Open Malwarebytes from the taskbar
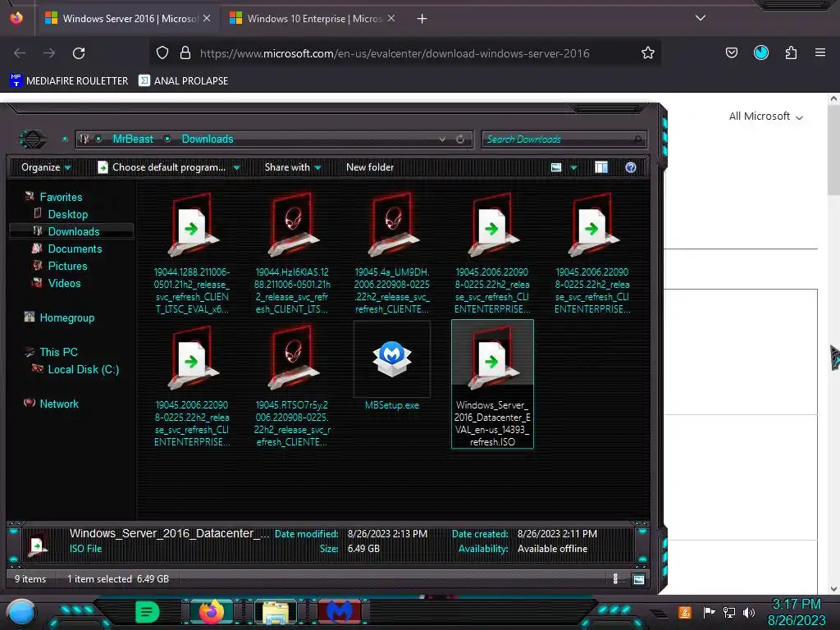 click(339, 612)
